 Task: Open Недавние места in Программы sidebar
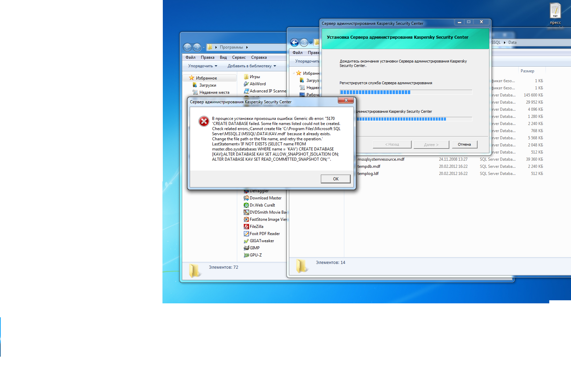(x=211, y=92)
